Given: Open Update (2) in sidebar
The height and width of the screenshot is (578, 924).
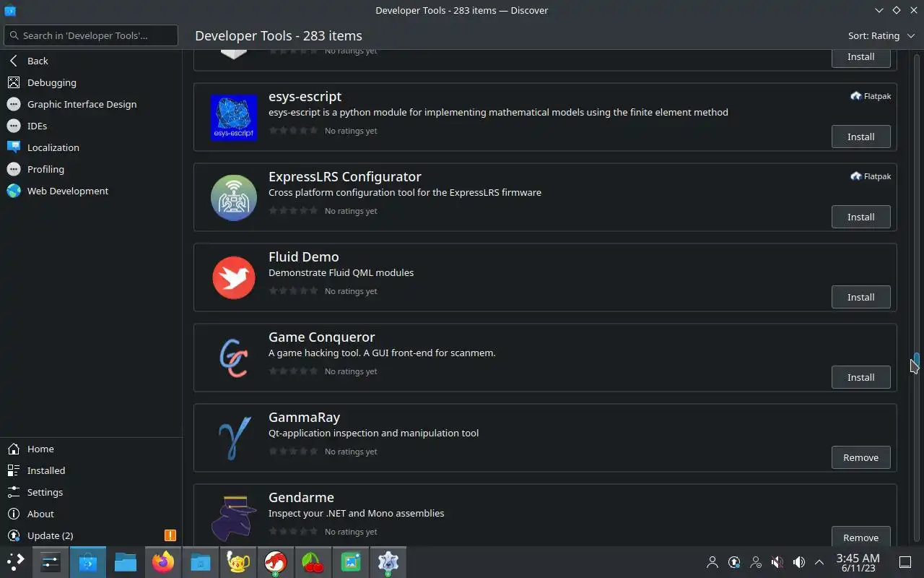Looking at the screenshot, I should pyautogui.click(x=91, y=535).
